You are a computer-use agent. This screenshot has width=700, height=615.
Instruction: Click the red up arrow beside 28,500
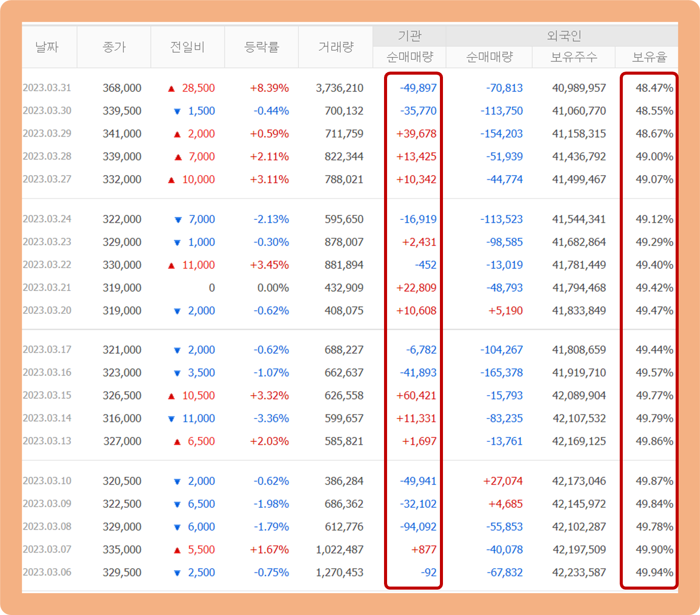(x=172, y=88)
